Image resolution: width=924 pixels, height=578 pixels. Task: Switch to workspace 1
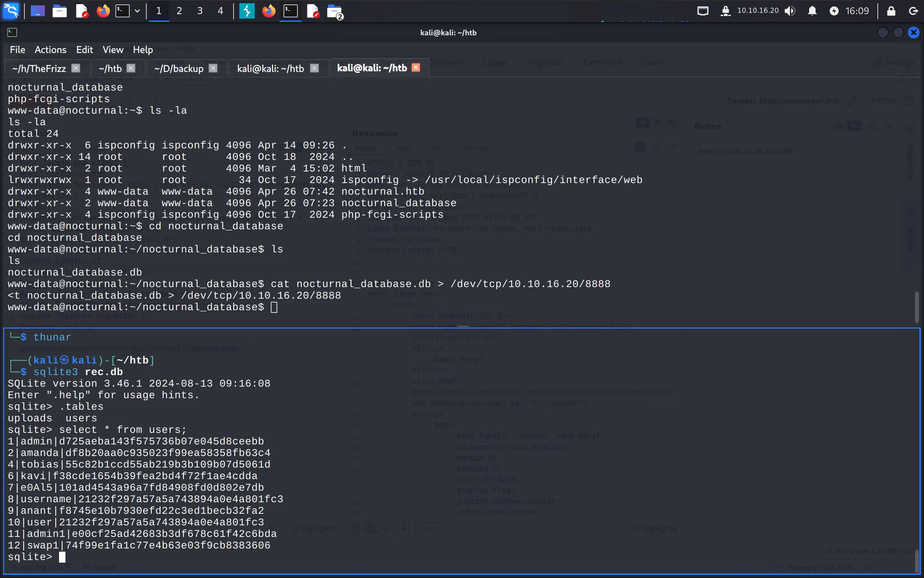pyautogui.click(x=159, y=11)
